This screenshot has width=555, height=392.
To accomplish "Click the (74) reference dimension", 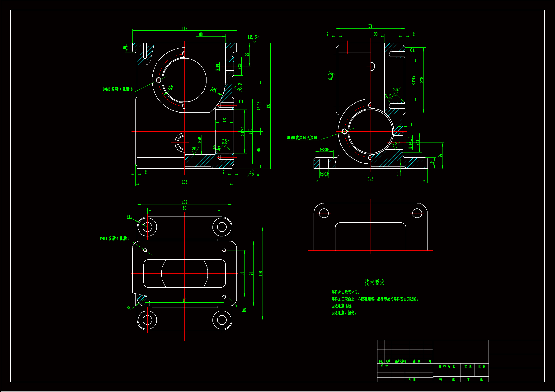I will click(370, 26).
